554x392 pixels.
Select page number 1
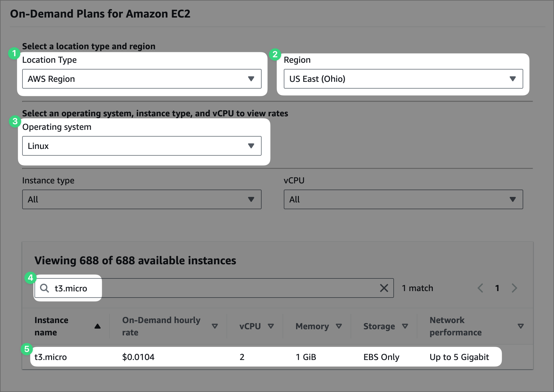pos(497,288)
